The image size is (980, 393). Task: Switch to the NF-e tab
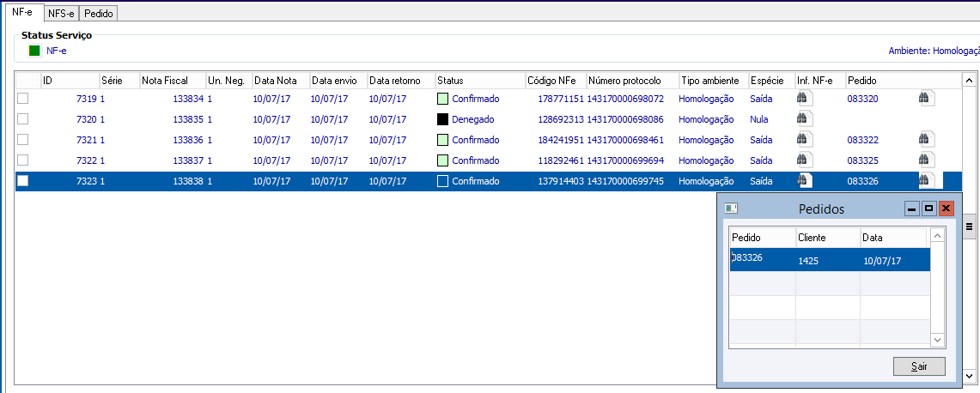pos(22,13)
